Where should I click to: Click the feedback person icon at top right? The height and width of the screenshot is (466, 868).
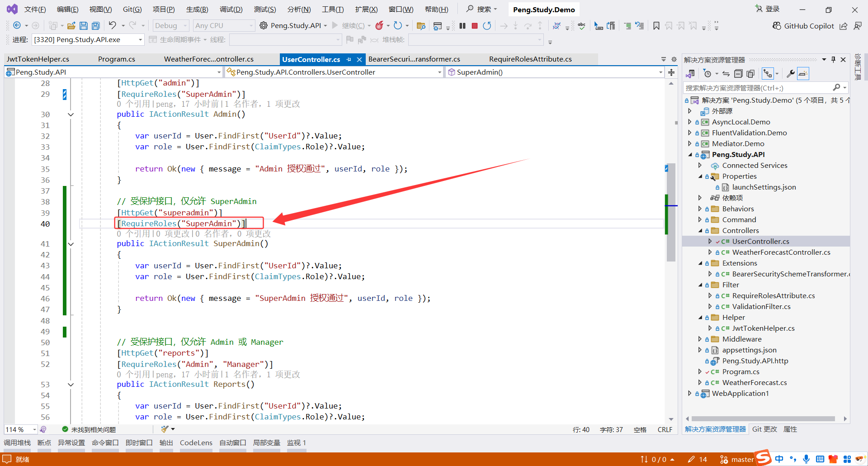(857, 26)
